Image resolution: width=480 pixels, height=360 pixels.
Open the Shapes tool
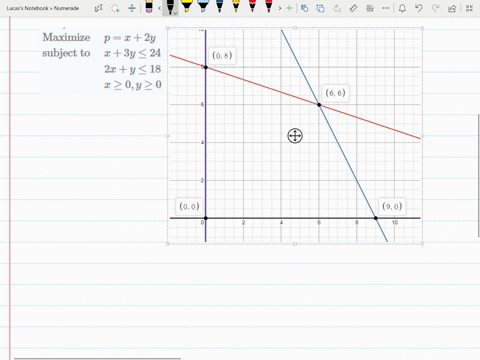click(304, 8)
